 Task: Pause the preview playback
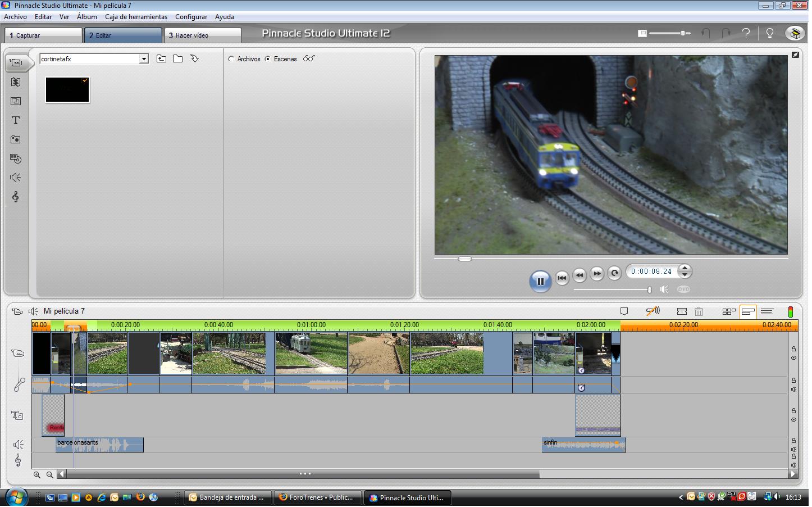pyautogui.click(x=540, y=281)
